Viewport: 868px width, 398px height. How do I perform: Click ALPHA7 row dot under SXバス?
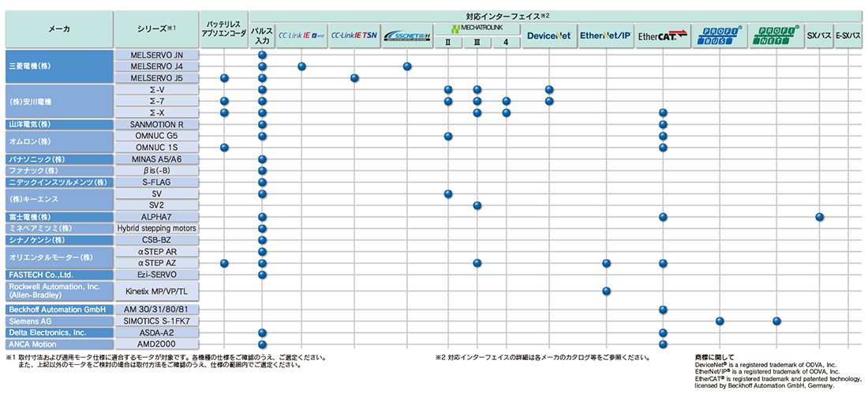click(x=819, y=216)
